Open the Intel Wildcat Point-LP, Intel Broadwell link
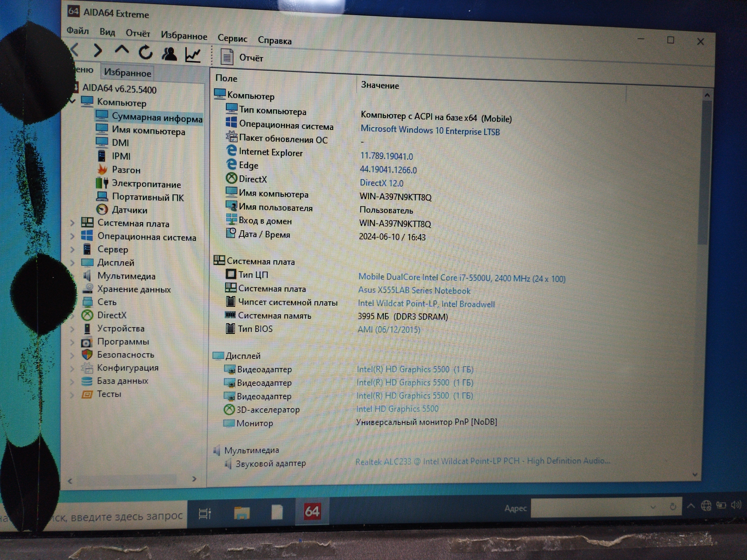Image resolution: width=747 pixels, height=560 pixels. (426, 304)
